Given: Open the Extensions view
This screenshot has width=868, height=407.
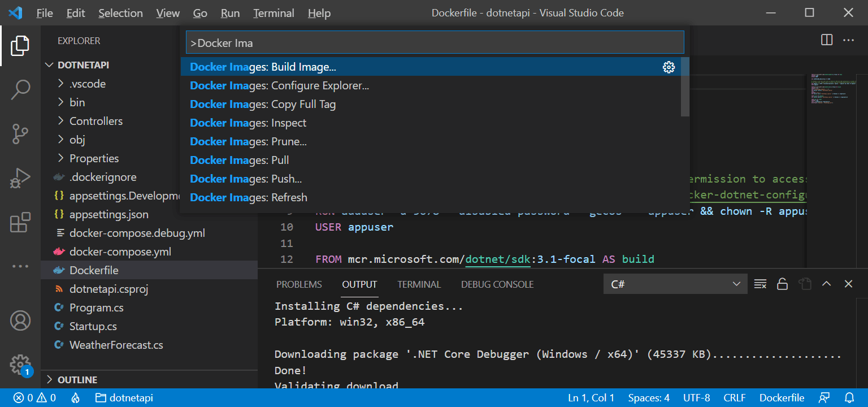Looking at the screenshot, I should [20, 223].
